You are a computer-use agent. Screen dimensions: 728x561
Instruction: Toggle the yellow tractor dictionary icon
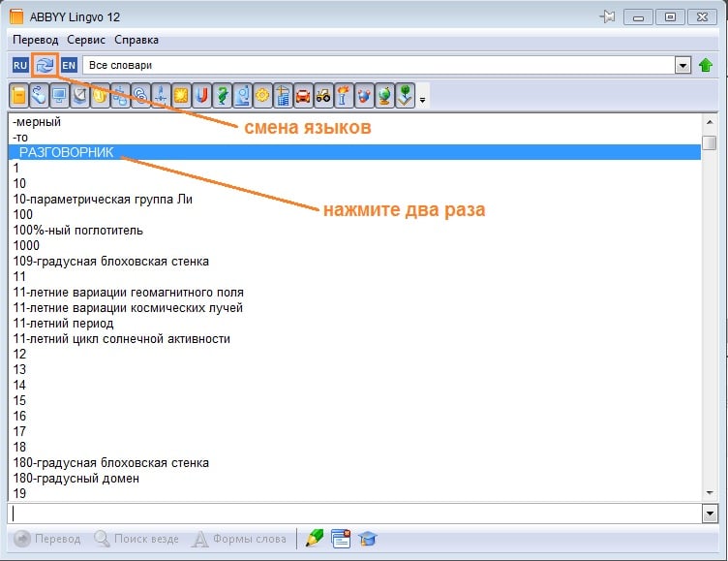[x=323, y=95]
